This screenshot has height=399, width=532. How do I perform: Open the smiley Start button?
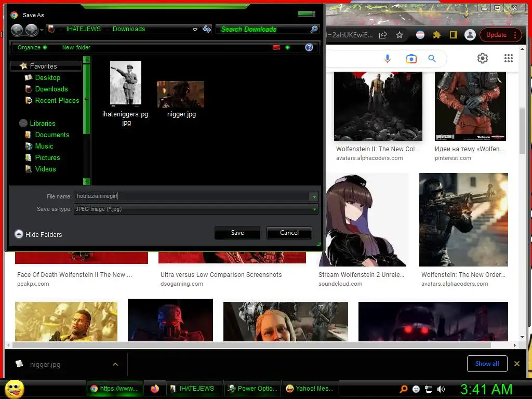(x=15, y=389)
